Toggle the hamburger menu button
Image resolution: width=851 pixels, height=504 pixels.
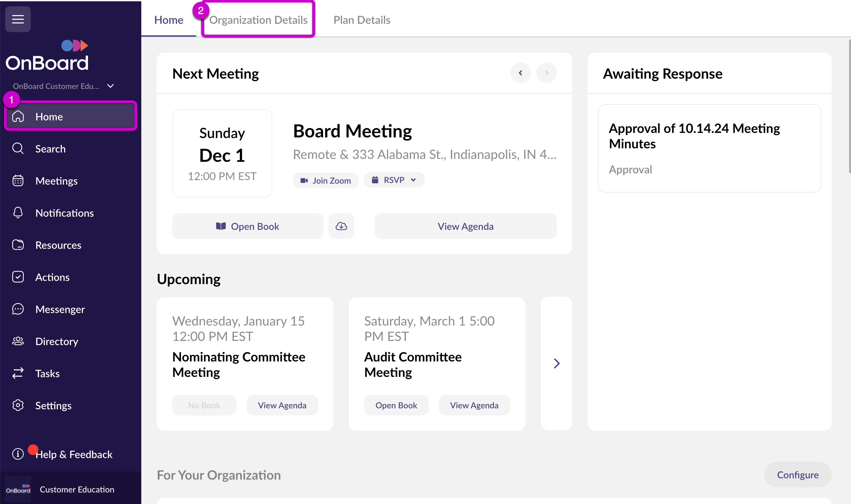[x=18, y=19]
